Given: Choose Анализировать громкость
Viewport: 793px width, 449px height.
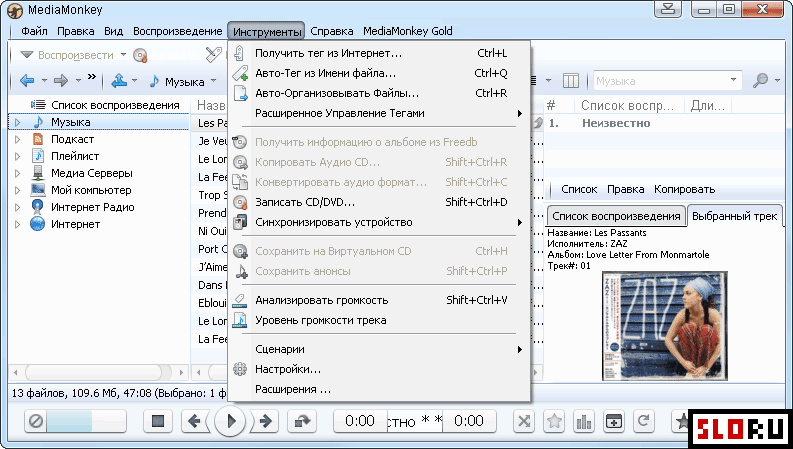Looking at the screenshot, I should coord(379,300).
